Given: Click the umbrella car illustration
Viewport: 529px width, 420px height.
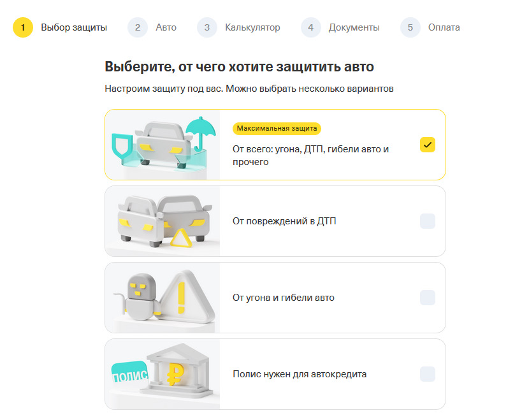Looking at the screenshot, I should pyautogui.click(x=163, y=145).
